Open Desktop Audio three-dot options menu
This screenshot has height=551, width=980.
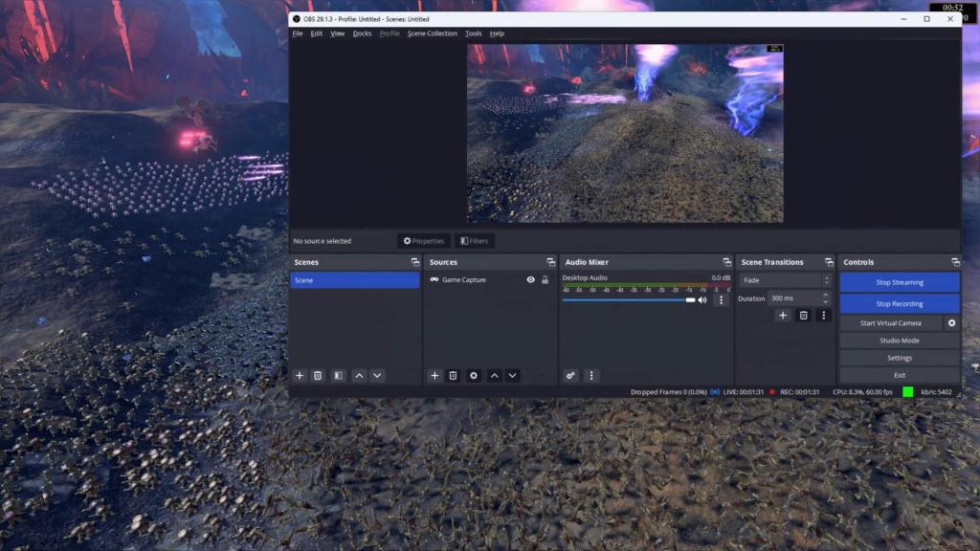point(721,299)
